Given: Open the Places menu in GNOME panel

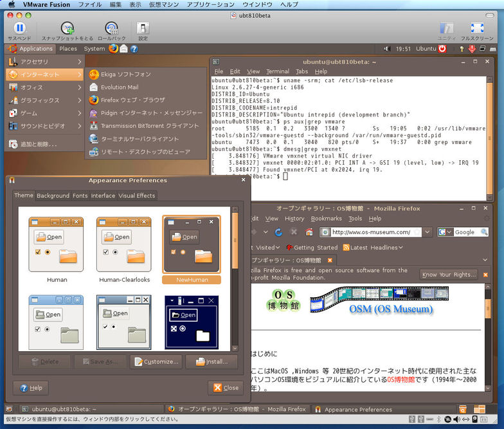Looking at the screenshot, I should (68, 49).
